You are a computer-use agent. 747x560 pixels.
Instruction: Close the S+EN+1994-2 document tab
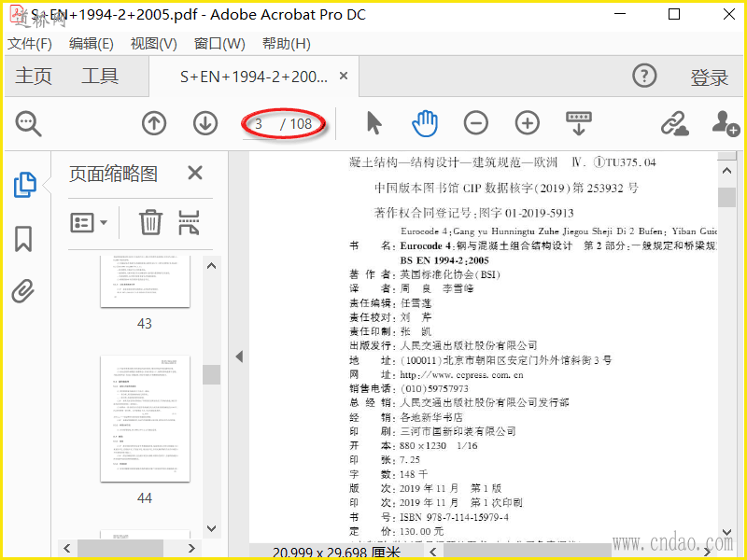point(344,76)
